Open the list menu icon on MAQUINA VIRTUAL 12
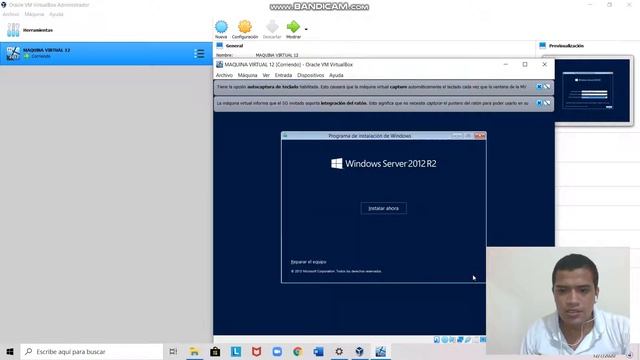This screenshot has width=640, height=360. click(x=199, y=53)
